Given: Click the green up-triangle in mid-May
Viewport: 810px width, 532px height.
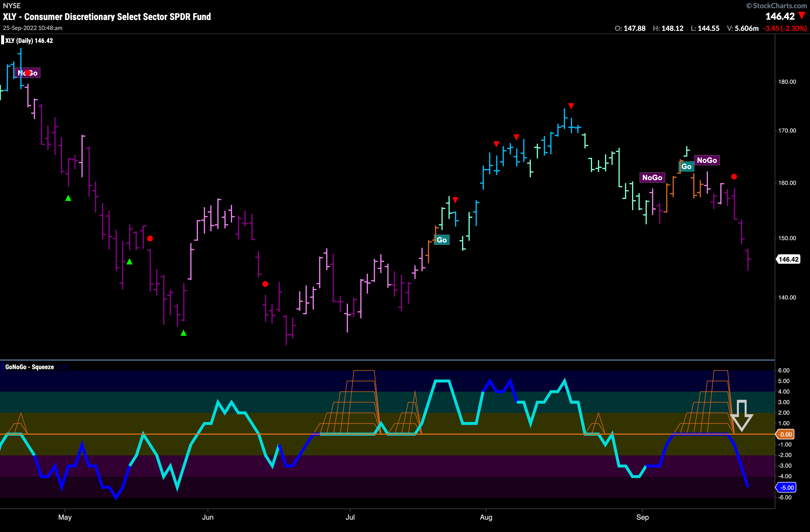Looking at the screenshot, I should coord(129,262).
